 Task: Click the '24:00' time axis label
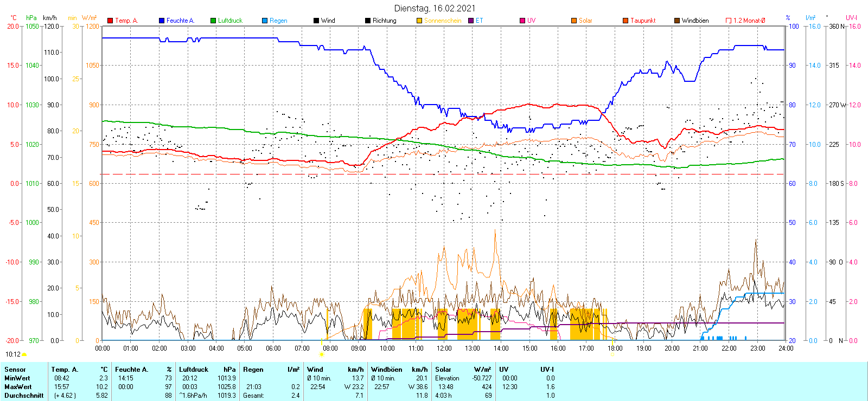point(786,348)
